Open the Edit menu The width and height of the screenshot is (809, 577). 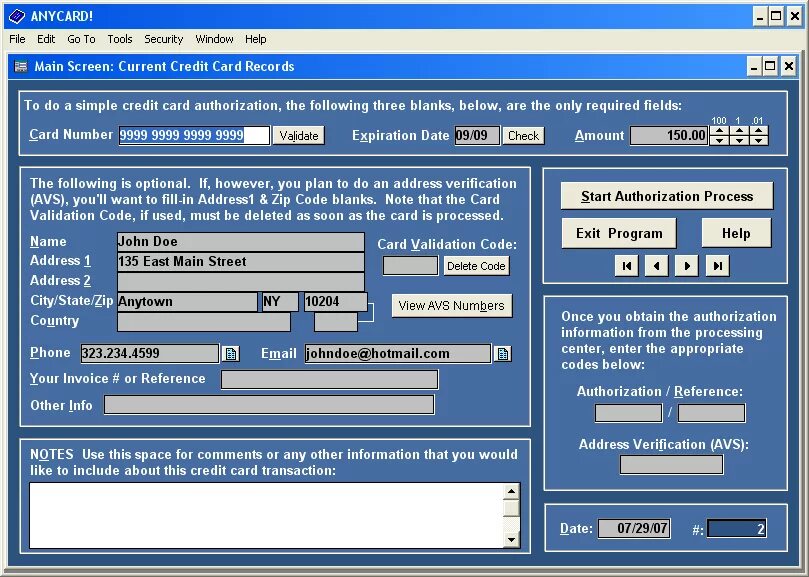pyautogui.click(x=46, y=39)
